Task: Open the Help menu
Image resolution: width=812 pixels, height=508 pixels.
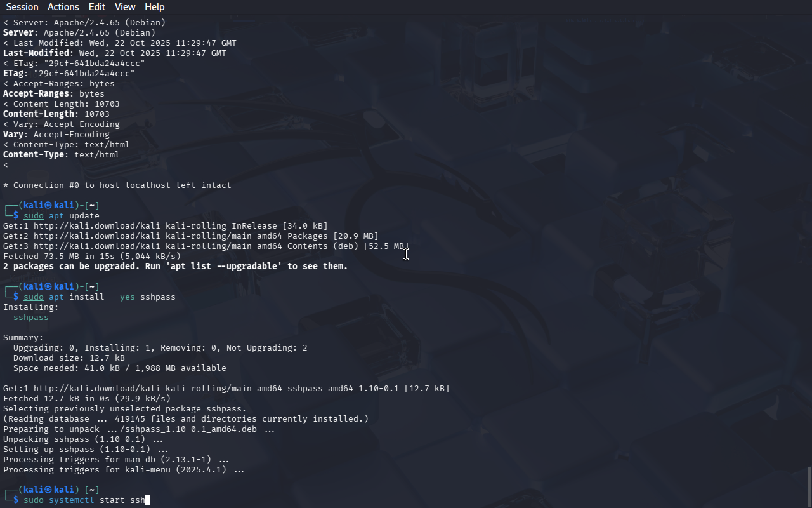Action: tap(155, 6)
